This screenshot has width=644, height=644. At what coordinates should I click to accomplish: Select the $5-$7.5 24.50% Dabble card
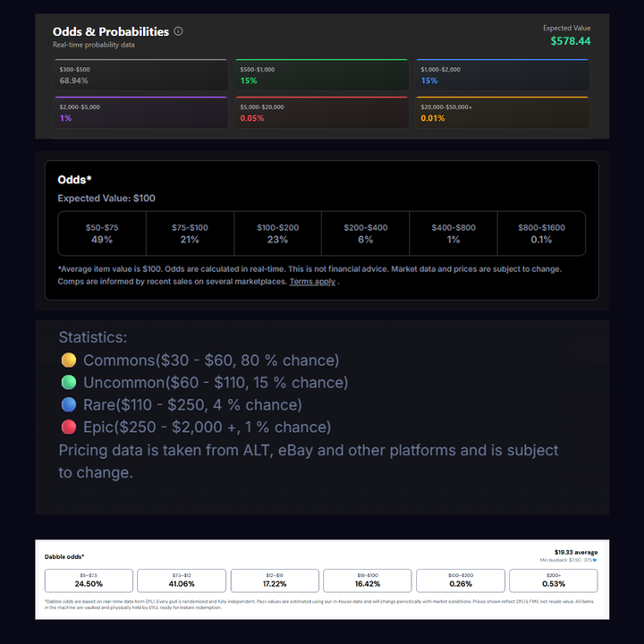[x=89, y=580]
